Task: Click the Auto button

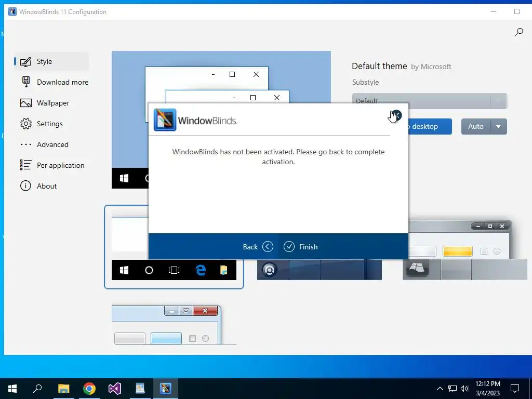Action: (475, 127)
